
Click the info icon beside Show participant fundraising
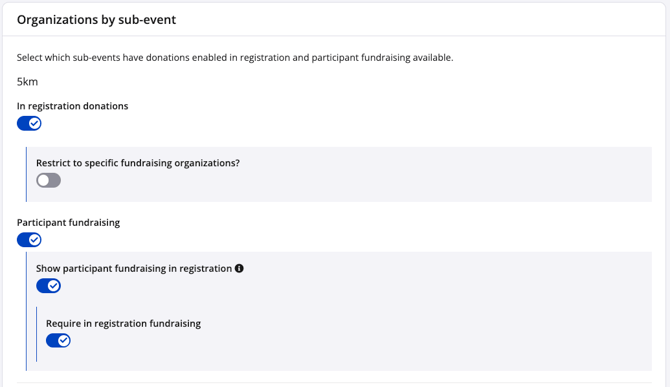pos(239,268)
